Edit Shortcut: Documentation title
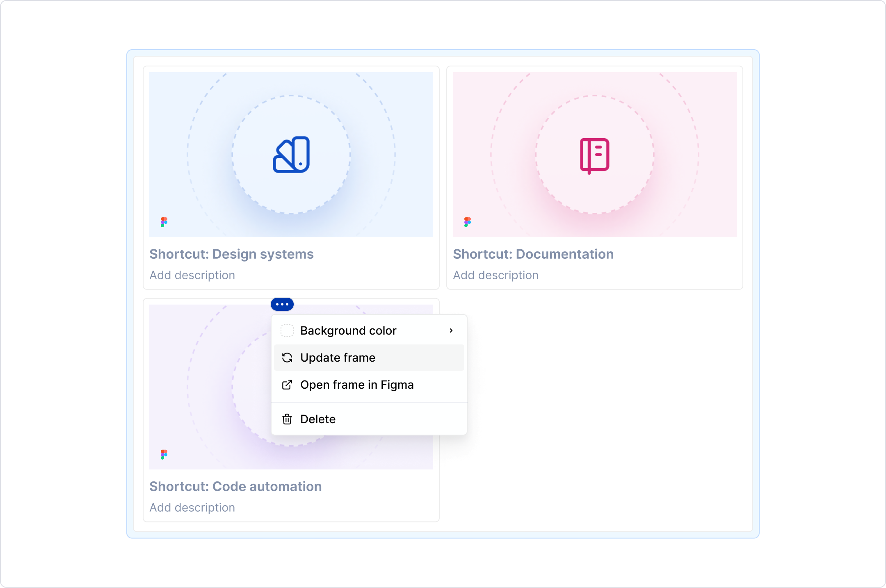 (533, 254)
